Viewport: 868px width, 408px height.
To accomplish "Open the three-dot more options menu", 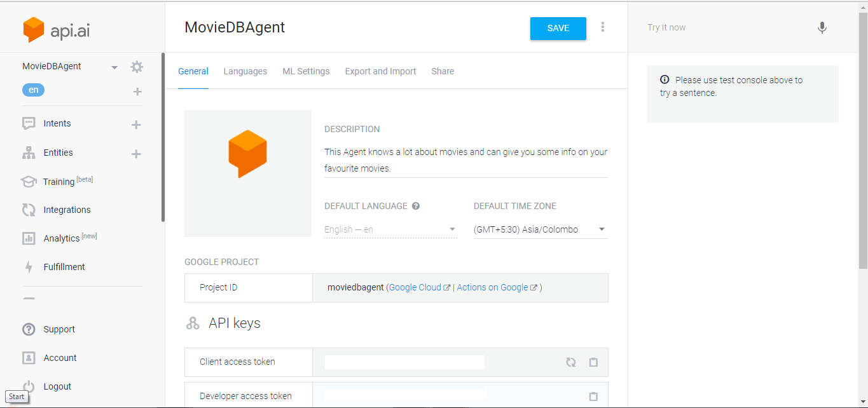I will [x=603, y=27].
